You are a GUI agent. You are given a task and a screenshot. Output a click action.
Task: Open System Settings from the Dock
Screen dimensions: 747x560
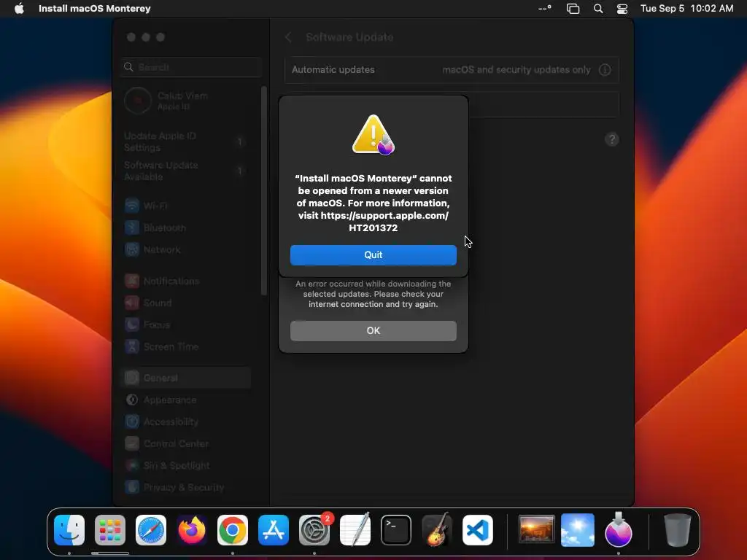tap(314, 530)
